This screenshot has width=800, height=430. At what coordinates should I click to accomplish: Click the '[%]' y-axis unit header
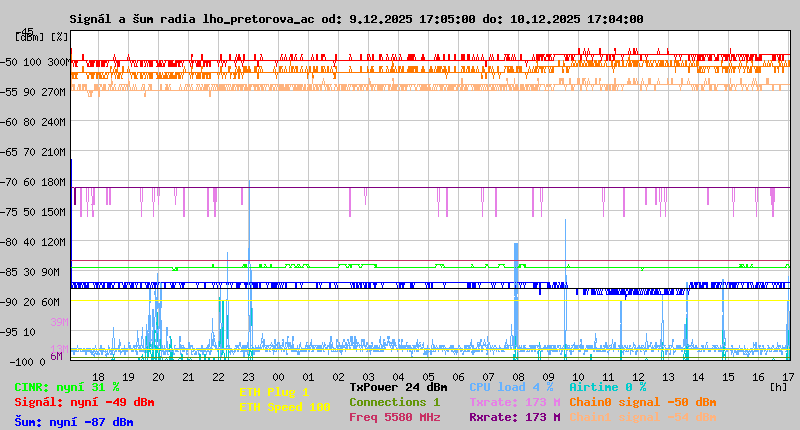pyautogui.click(x=59, y=37)
